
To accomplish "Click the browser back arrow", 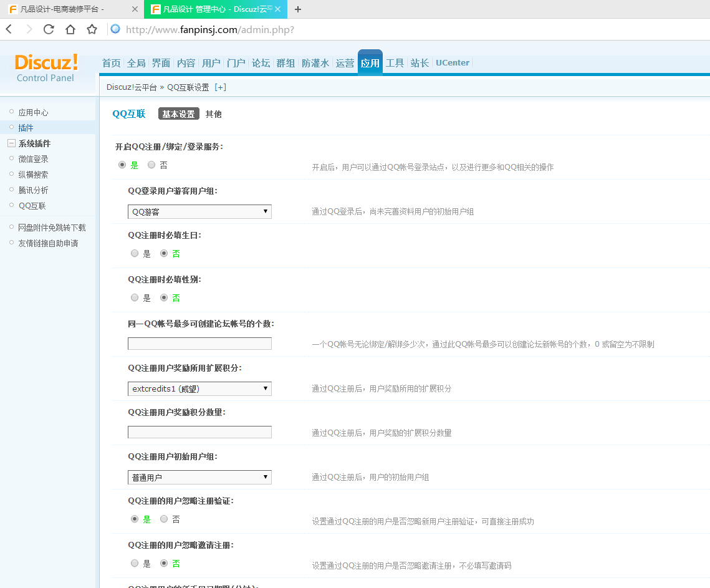I will tap(9, 29).
